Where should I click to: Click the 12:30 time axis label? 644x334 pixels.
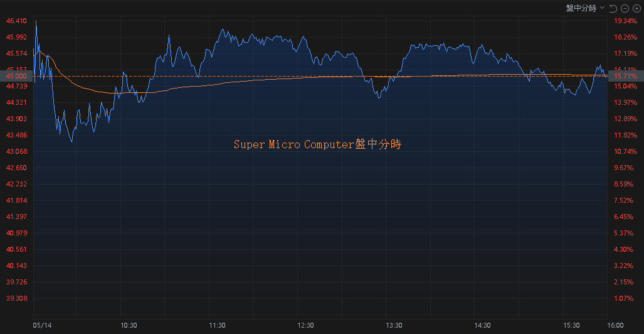(x=305, y=325)
